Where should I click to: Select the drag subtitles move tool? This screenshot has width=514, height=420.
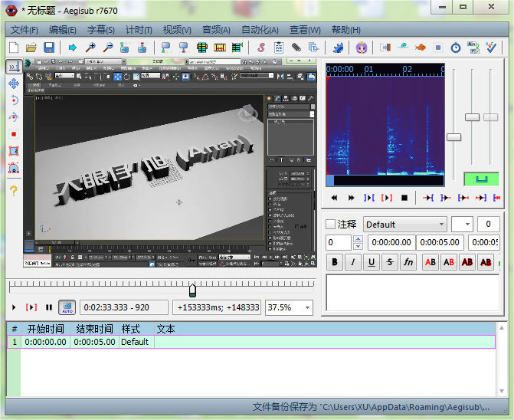14,84
